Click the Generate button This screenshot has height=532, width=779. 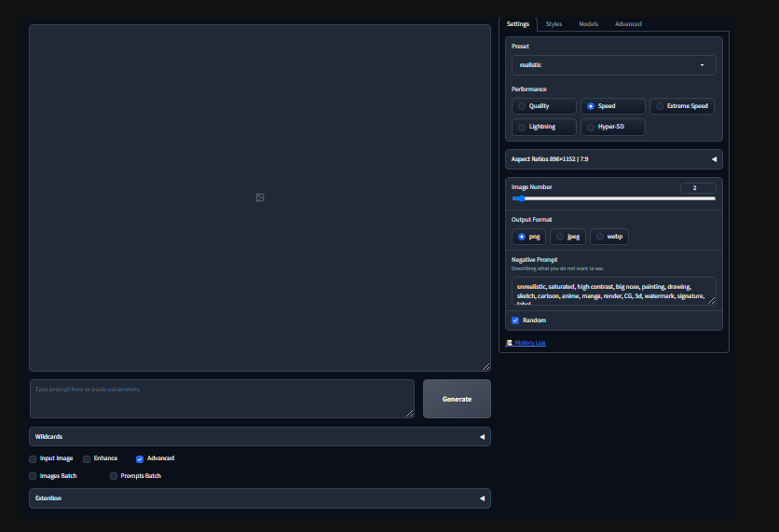457,399
